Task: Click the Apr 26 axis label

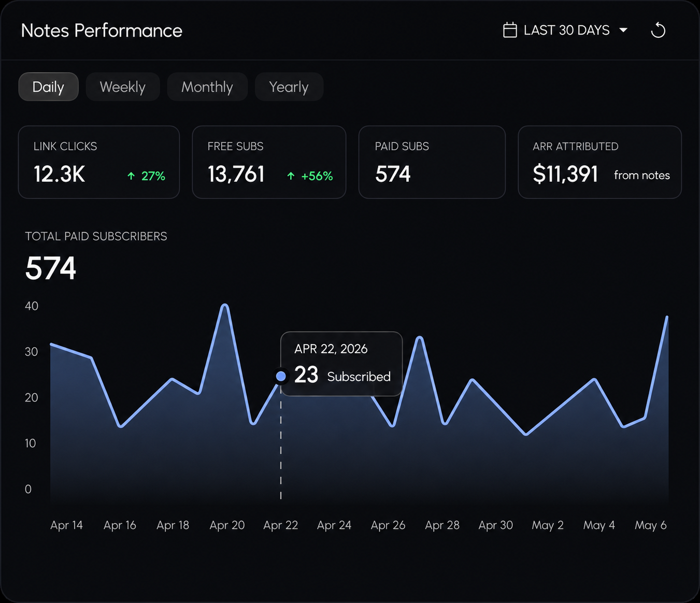Action: pos(388,525)
